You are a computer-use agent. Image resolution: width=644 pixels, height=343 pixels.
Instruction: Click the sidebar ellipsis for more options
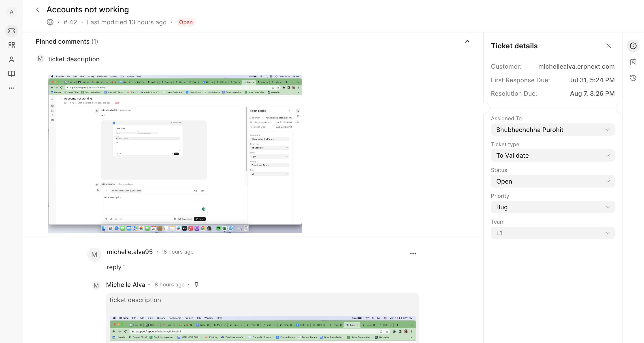(x=12, y=88)
